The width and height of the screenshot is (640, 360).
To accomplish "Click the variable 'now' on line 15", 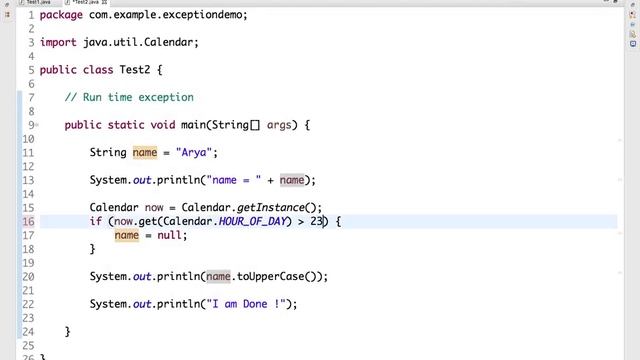I will [x=154, y=207].
